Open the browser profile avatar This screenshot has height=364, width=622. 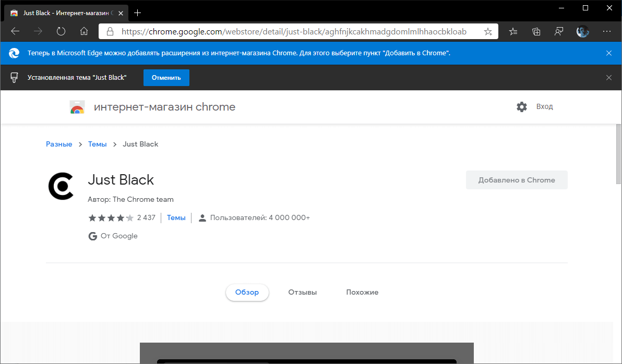[583, 31]
